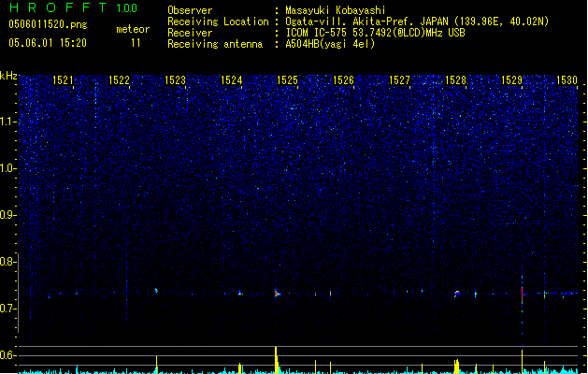
Task: Select the filename 0506011520.png
Action: [48, 24]
